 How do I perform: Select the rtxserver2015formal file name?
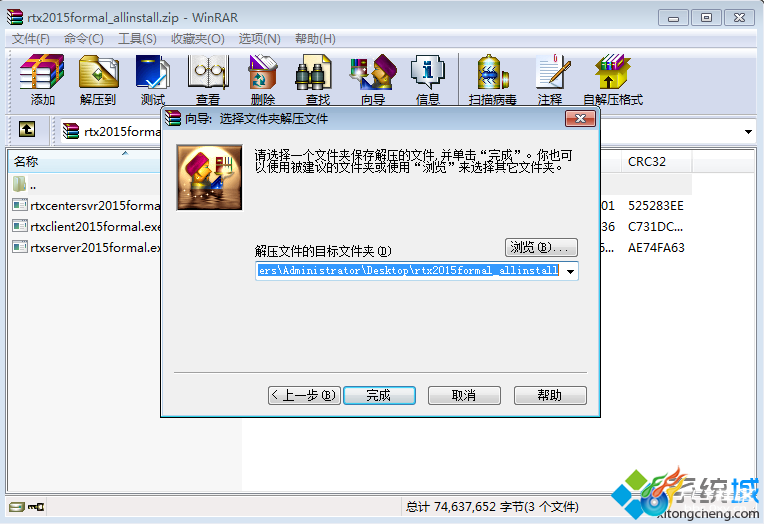click(96, 247)
